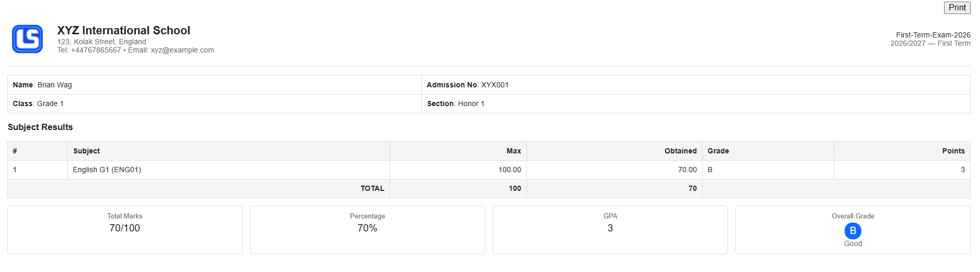Click the blue B overall grade badge
This screenshot has height=272, width=980.
click(x=852, y=230)
